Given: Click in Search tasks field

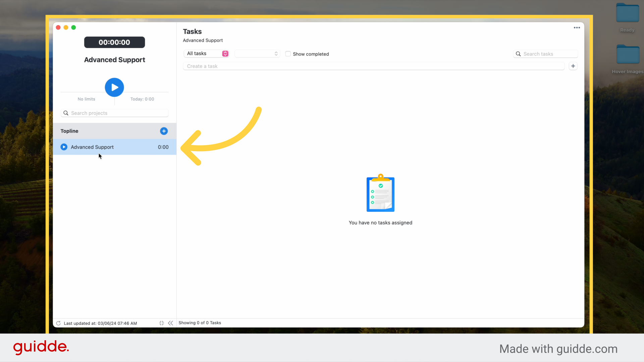Looking at the screenshot, I should pyautogui.click(x=548, y=54).
